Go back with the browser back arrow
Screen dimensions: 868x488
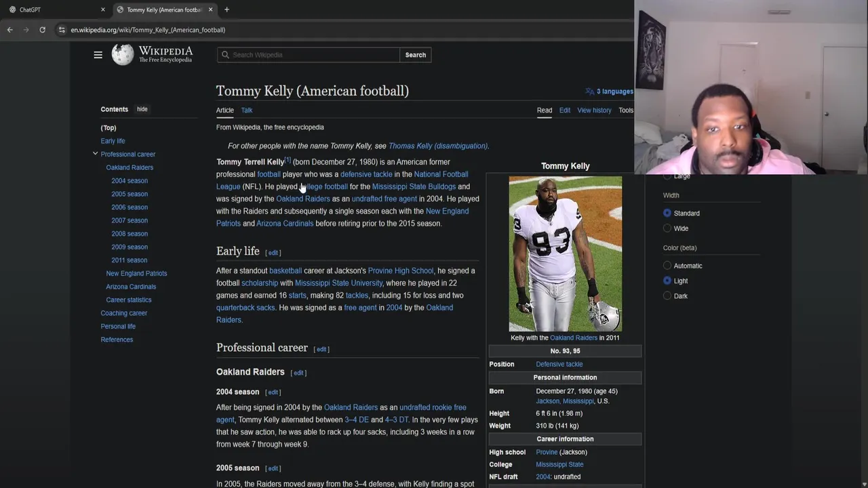(10, 30)
